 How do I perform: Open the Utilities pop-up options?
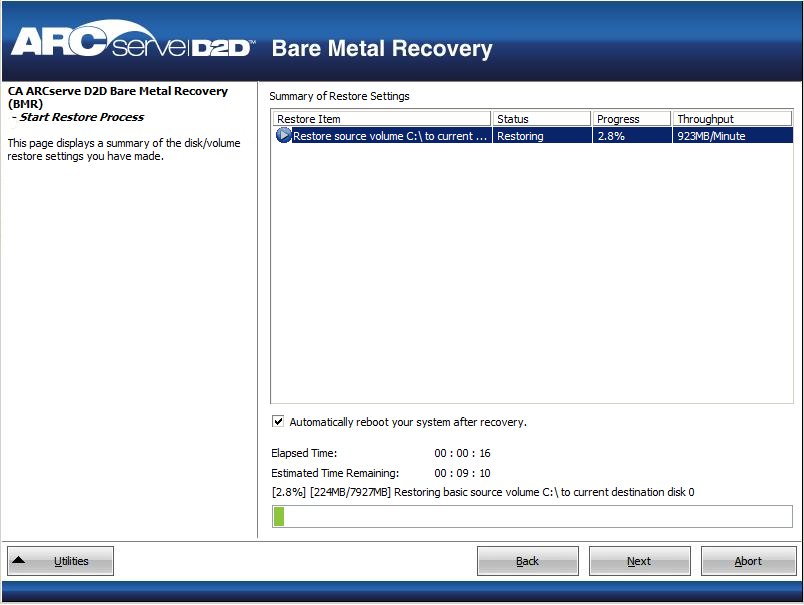point(60,560)
